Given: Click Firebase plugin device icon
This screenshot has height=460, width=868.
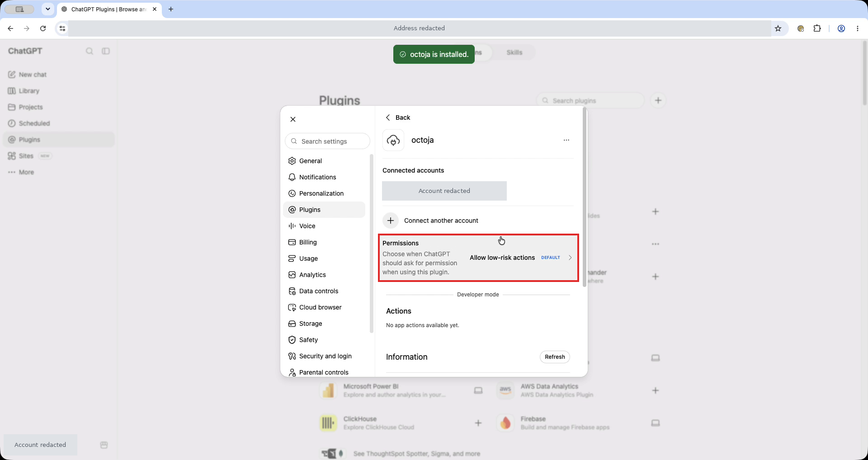Looking at the screenshot, I should tap(656, 423).
